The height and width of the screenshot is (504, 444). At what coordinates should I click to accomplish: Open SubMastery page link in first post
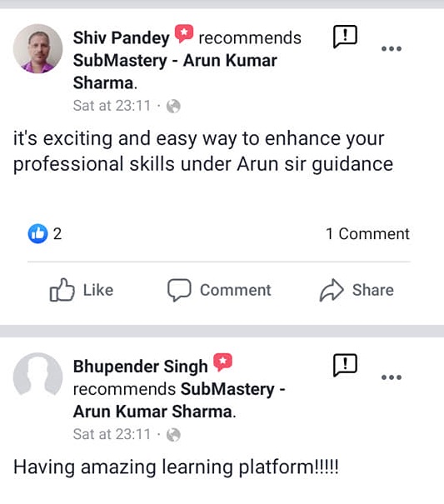click(175, 72)
